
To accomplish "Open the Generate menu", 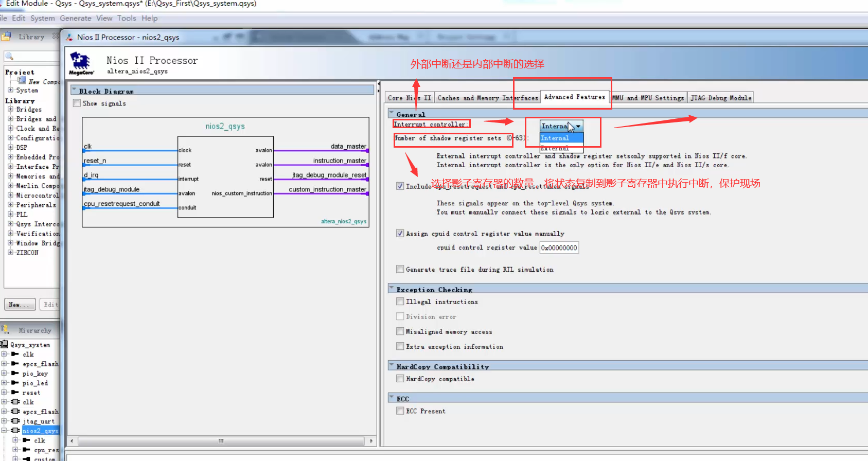I will (75, 18).
